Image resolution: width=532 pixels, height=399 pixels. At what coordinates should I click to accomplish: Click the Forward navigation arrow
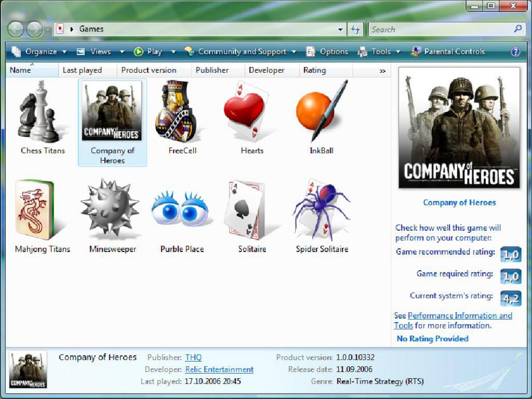35,29
